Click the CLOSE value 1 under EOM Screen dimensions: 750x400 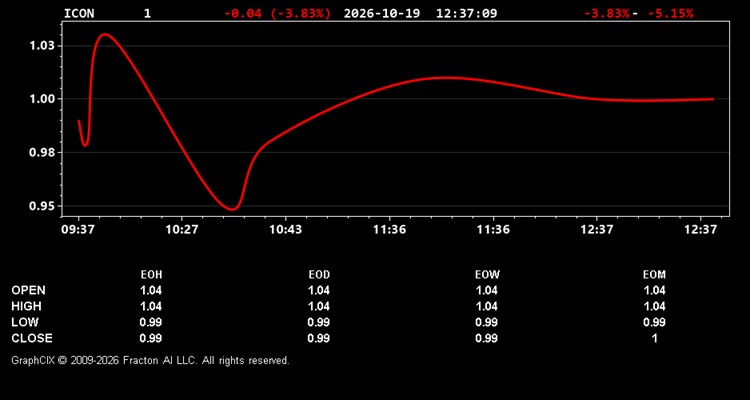click(654, 338)
